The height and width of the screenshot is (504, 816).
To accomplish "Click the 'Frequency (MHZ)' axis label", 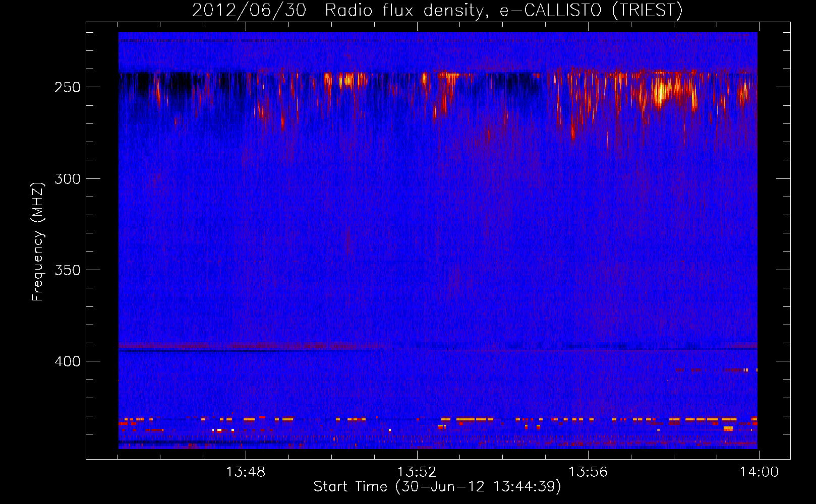I will (x=38, y=241).
